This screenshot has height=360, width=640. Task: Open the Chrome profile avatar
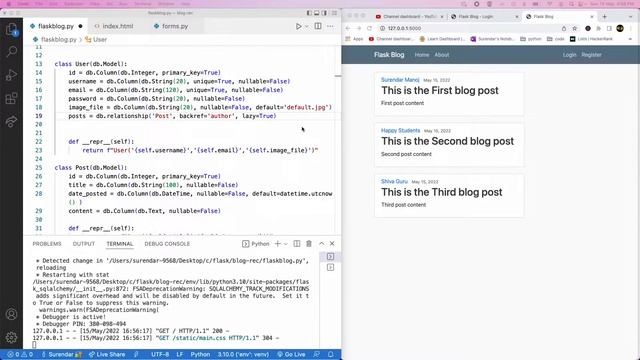[620, 28]
